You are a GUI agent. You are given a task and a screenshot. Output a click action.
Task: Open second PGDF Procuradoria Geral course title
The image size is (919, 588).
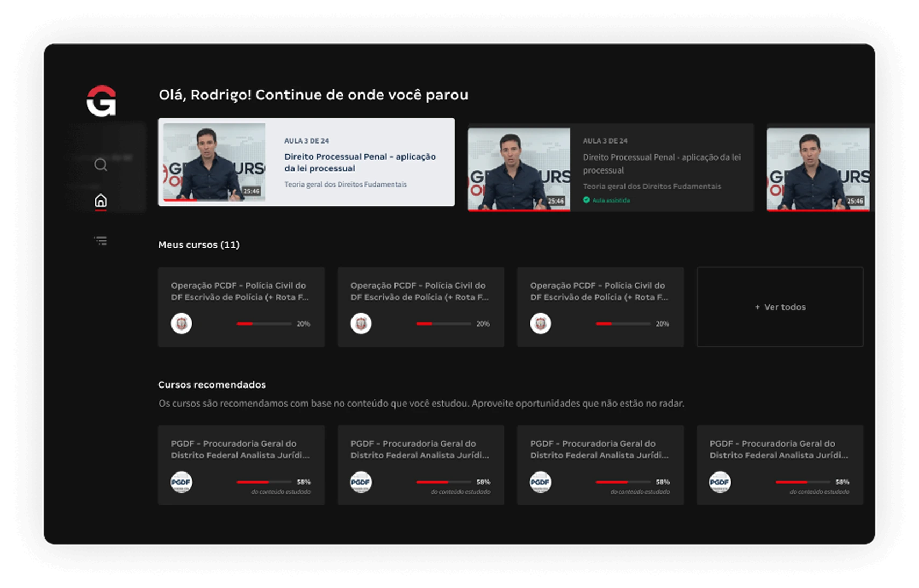click(x=419, y=449)
